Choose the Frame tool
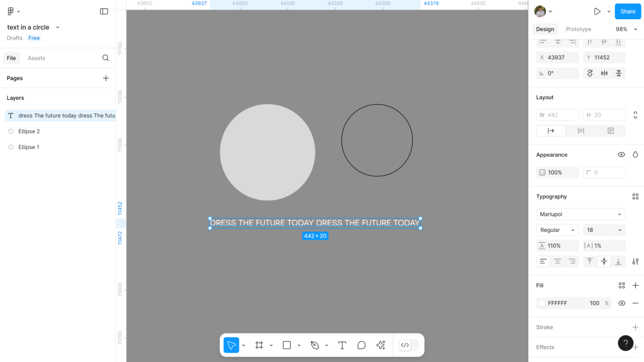Image resolution: width=644 pixels, height=362 pixels. coord(259,345)
